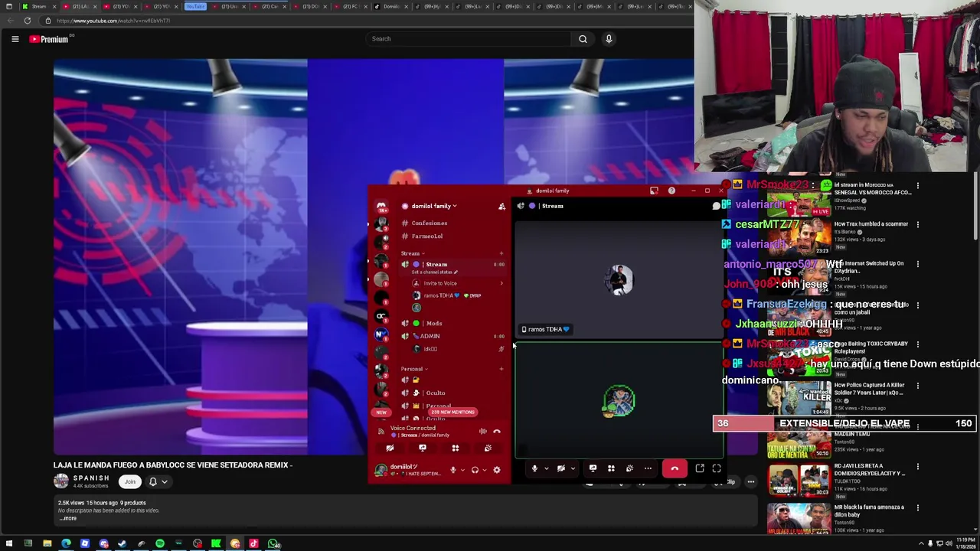Click the YouTube Premium logo
This screenshot has height=551, width=980.
point(49,39)
